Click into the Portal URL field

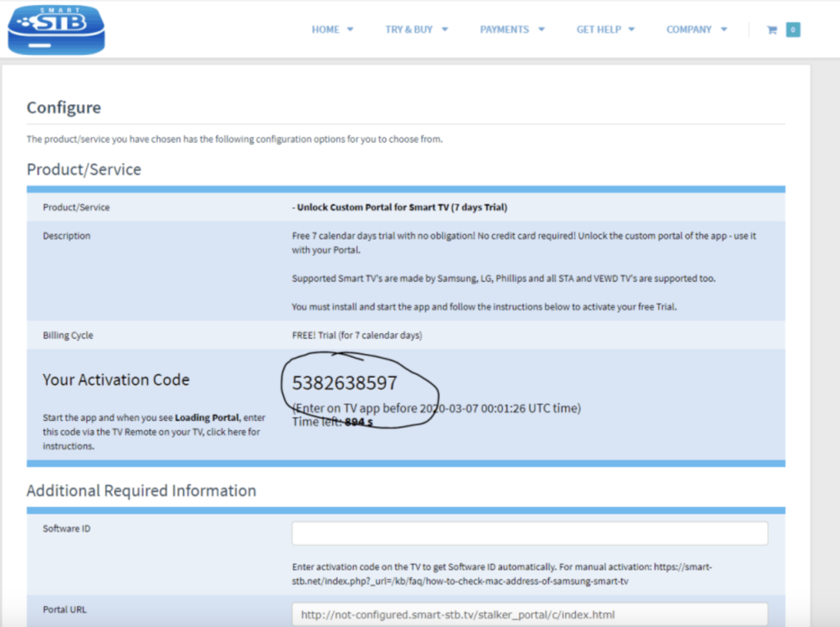pyautogui.click(x=529, y=614)
